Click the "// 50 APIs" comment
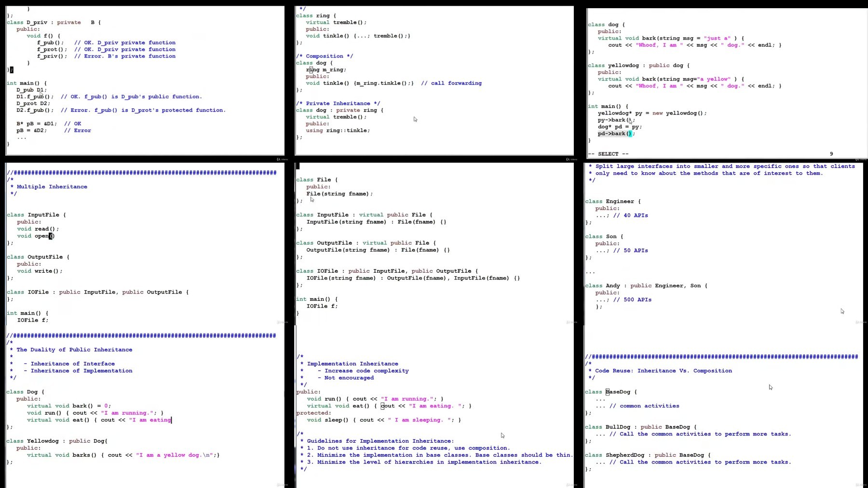The height and width of the screenshot is (488, 868). [631, 251]
